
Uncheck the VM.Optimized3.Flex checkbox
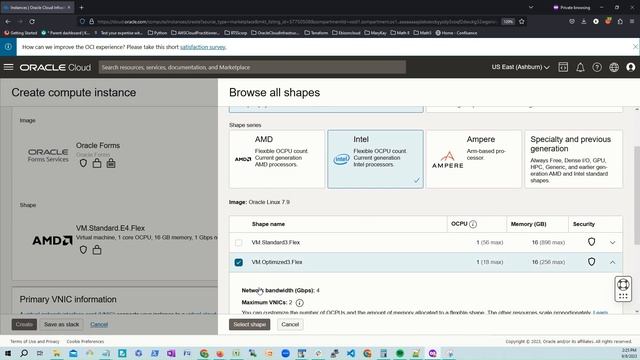click(x=239, y=262)
